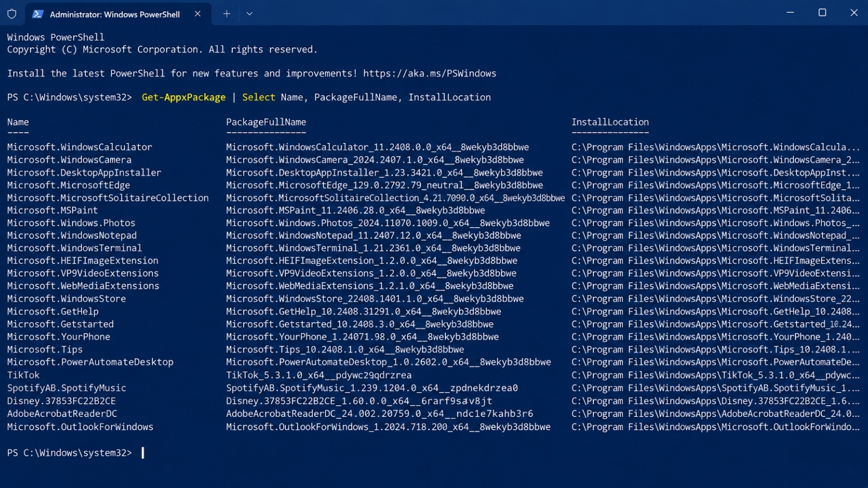Click the Disney.37853FC22B2CE_1.60.0.0 full package name
This screenshot has height=488, width=868.
click(x=359, y=401)
